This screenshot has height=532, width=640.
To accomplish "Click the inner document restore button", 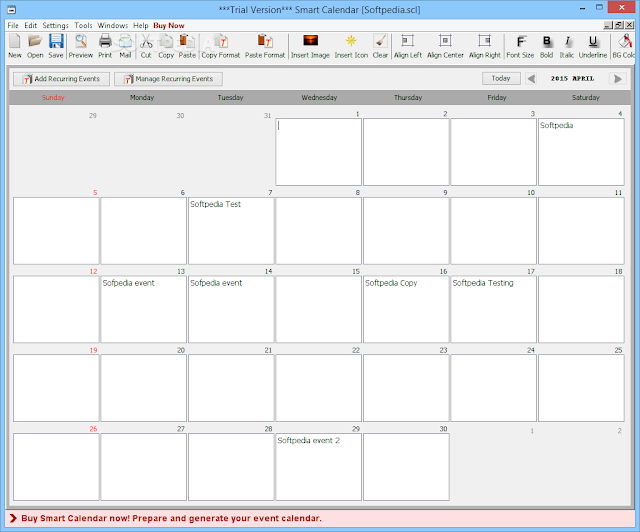I will (619, 25).
